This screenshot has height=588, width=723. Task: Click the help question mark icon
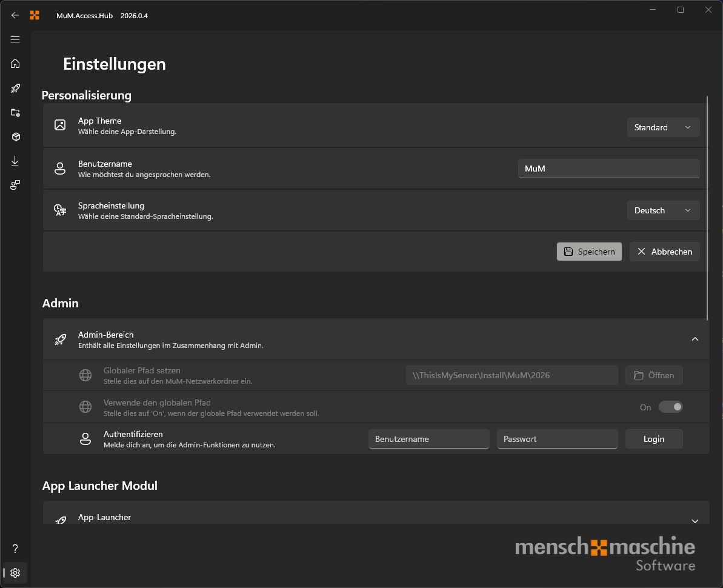(x=15, y=549)
